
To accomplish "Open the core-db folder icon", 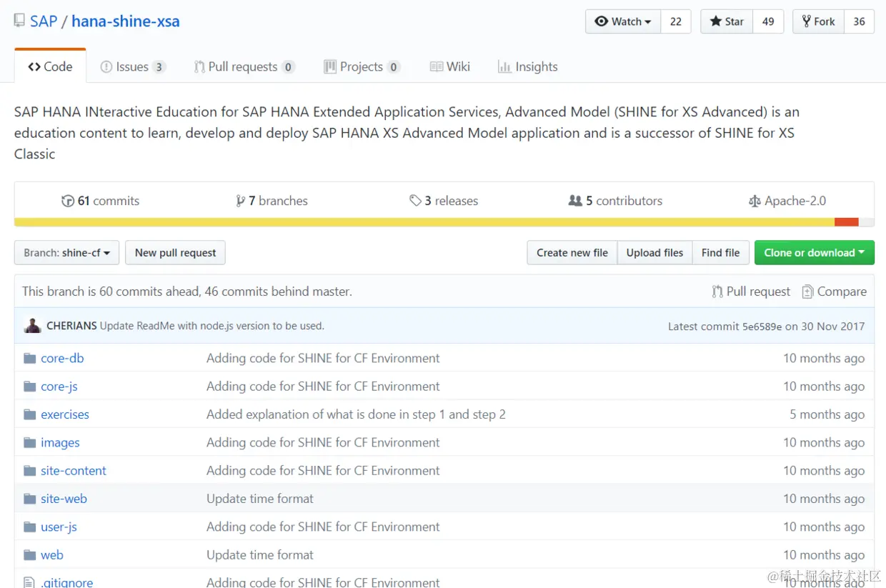I will [29, 358].
